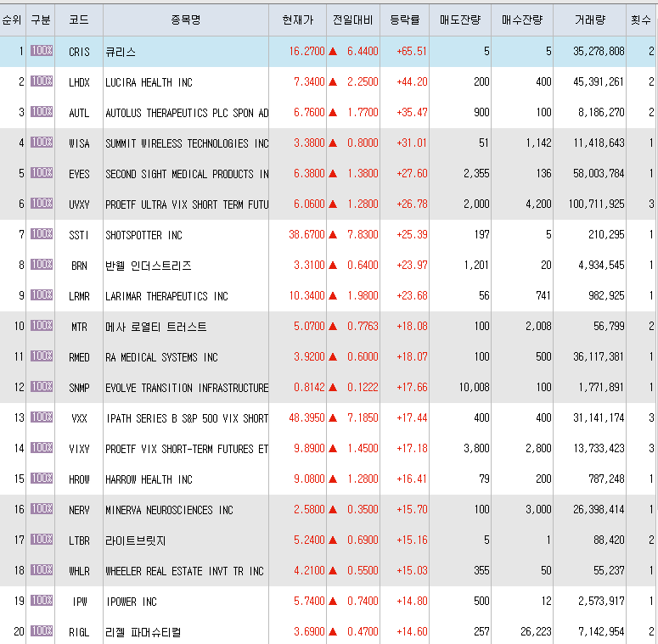
Task: Click the 100% badge in the VXX row
Action: point(42,417)
